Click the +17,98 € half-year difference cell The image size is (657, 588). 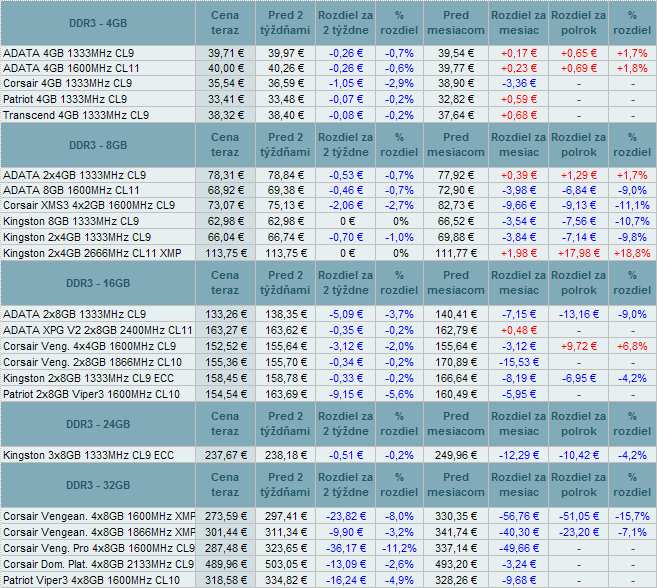tap(579, 253)
